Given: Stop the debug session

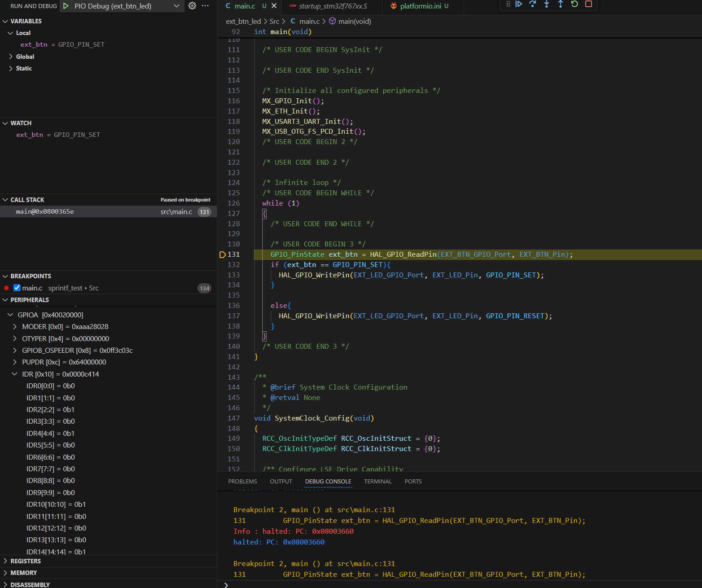Looking at the screenshot, I should pyautogui.click(x=588, y=4).
